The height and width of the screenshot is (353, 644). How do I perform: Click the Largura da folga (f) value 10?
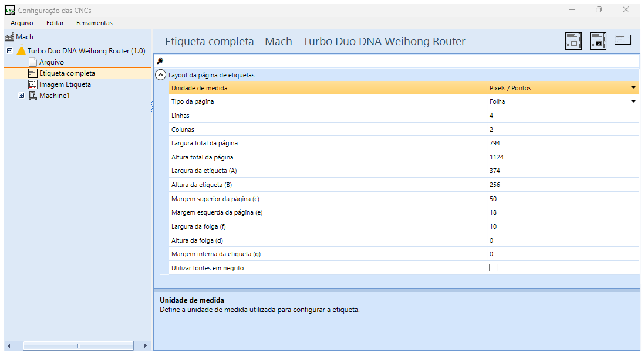click(562, 226)
